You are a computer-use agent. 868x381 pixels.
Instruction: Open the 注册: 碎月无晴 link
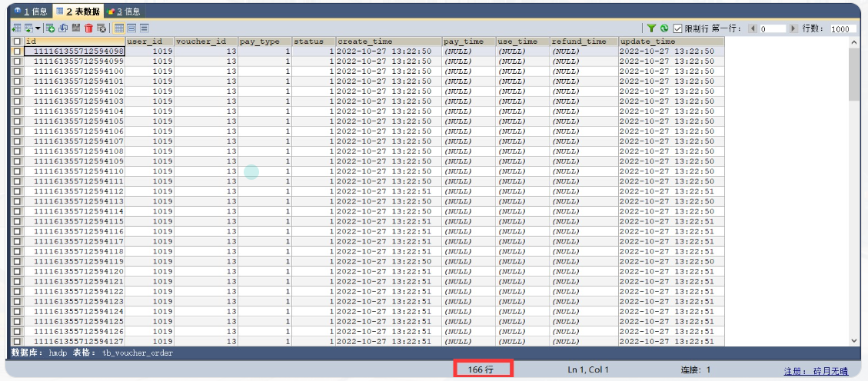tap(816, 370)
